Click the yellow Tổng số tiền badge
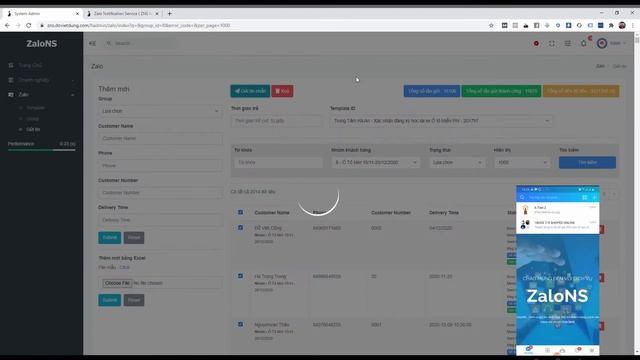The image size is (640, 360). tap(581, 91)
